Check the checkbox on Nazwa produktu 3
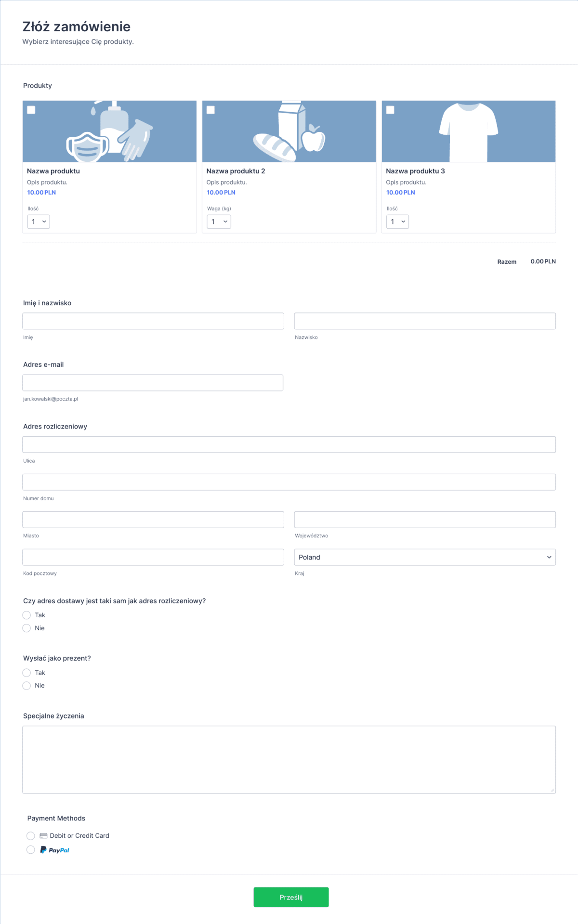Image resolution: width=578 pixels, height=924 pixels. 390,110
